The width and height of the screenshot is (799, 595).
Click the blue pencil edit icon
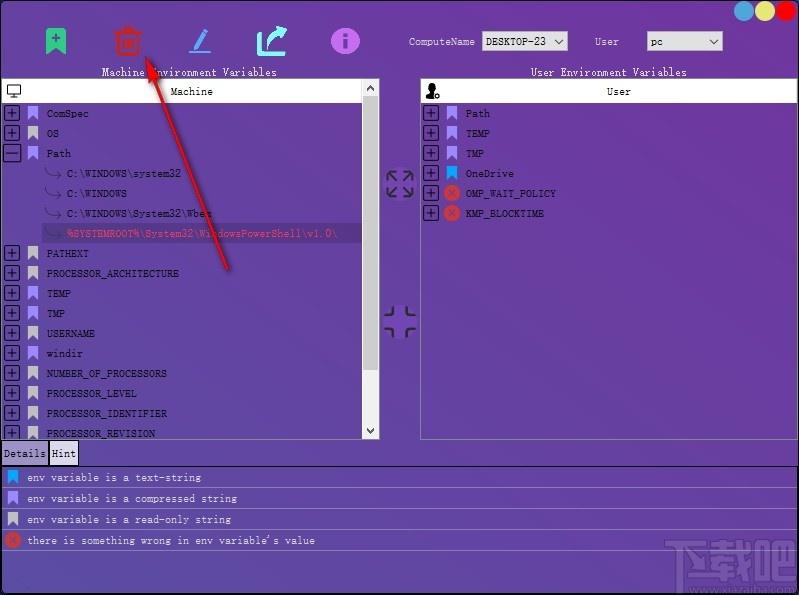pos(200,41)
